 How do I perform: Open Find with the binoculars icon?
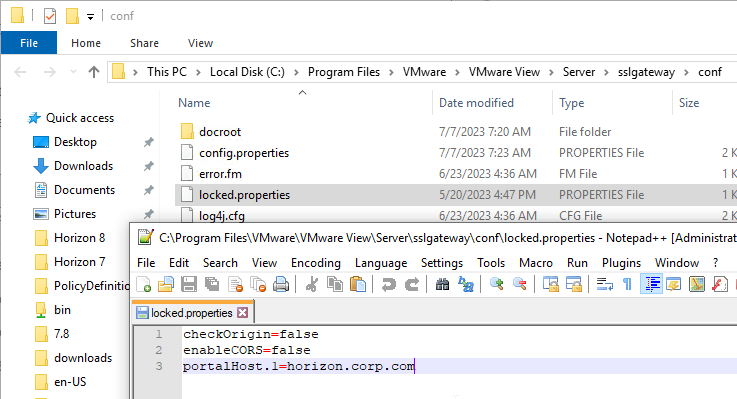442,285
